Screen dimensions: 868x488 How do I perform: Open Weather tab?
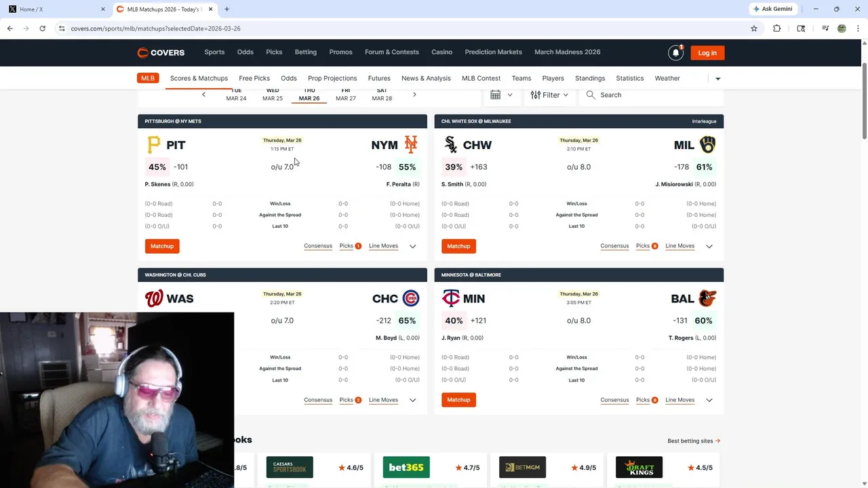667,78
